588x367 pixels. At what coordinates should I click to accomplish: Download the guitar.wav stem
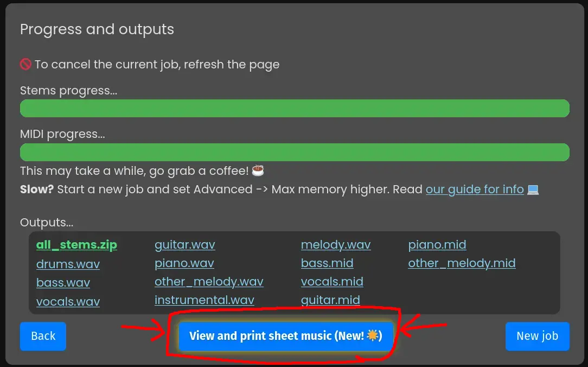coord(184,245)
